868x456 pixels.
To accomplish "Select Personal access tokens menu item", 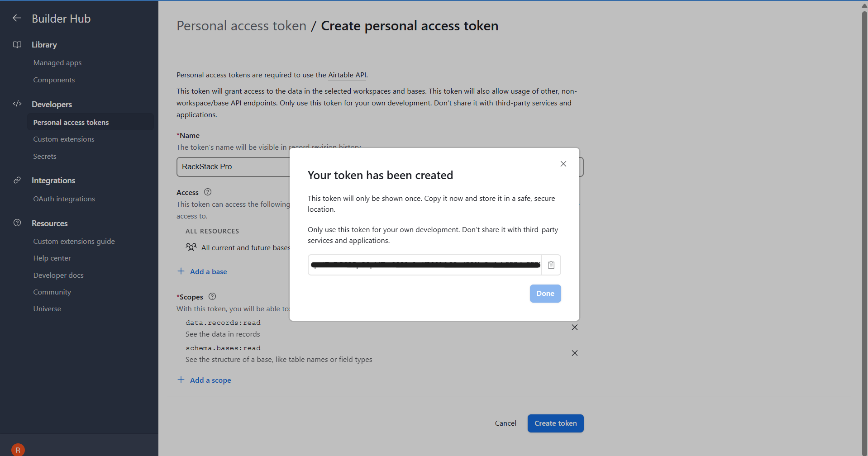I will (91, 122).
